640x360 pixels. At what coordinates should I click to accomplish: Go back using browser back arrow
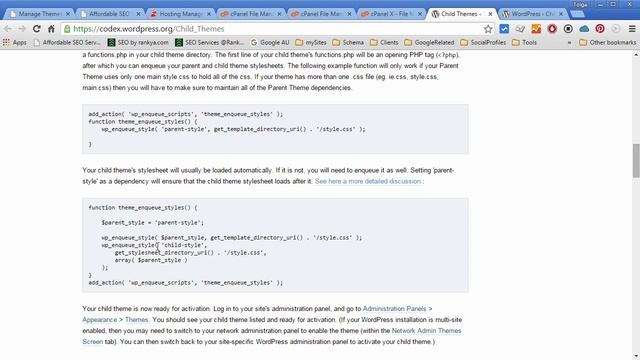[8, 29]
